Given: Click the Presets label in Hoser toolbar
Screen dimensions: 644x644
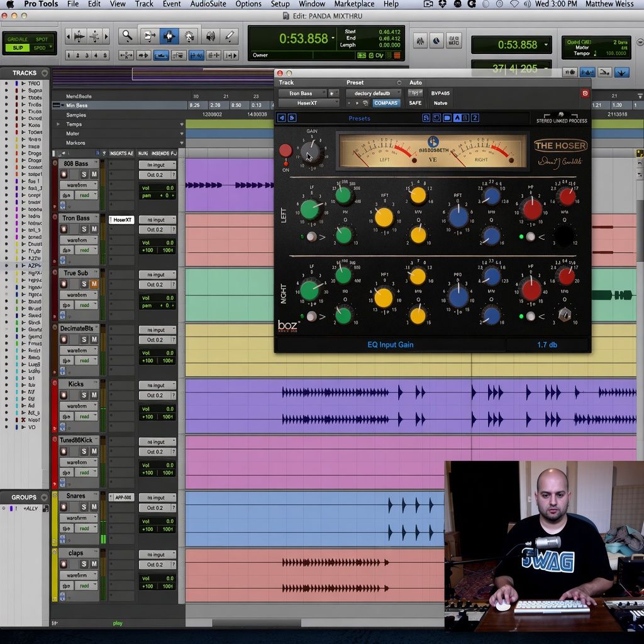Looking at the screenshot, I should point(359,118).
